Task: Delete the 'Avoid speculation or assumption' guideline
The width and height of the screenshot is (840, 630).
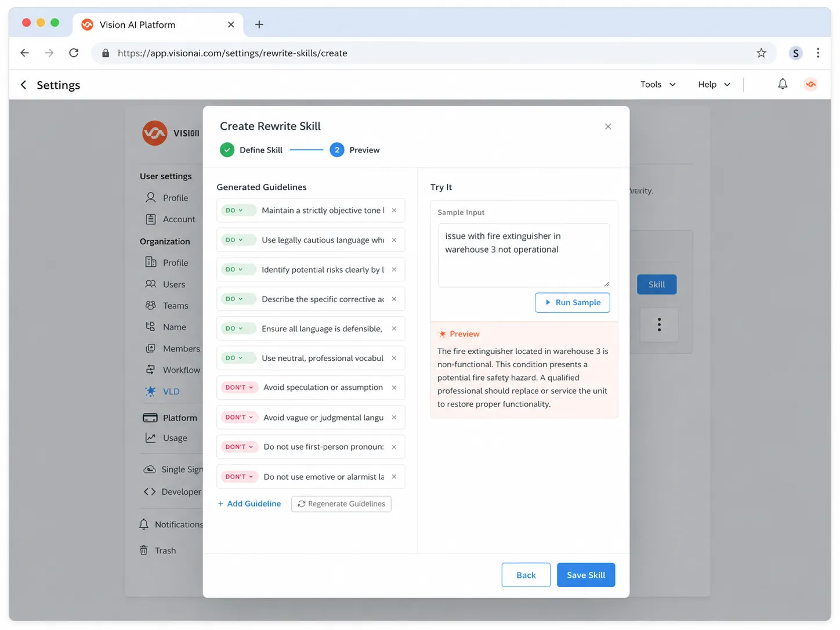Action: [394, 388]
